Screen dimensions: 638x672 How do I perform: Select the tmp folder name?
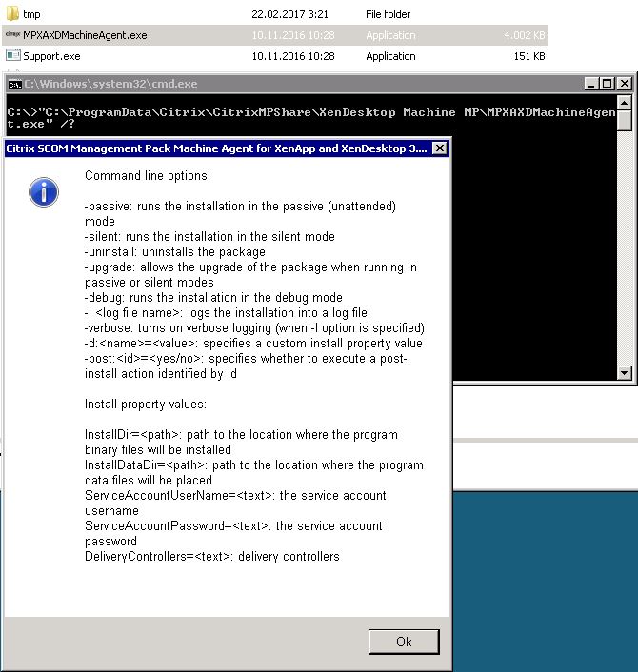[x=31, y=14]
